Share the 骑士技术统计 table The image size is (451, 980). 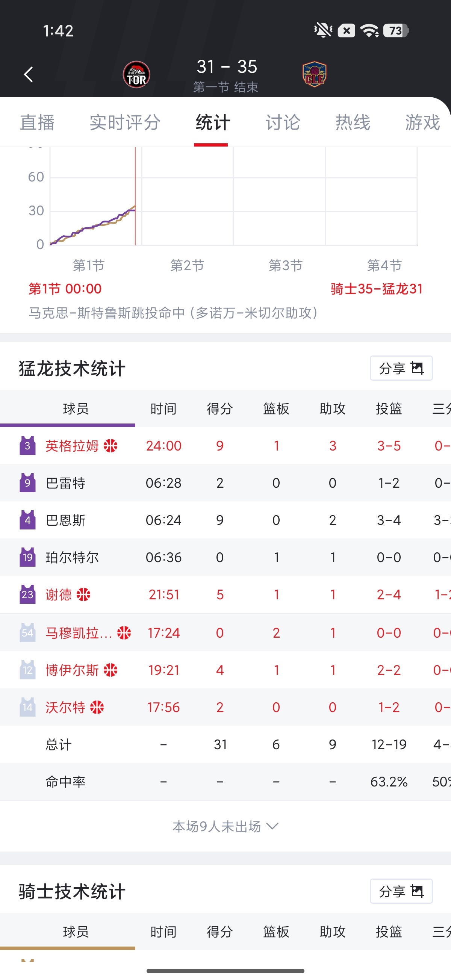pyautogui.click(x=401, y=891)
